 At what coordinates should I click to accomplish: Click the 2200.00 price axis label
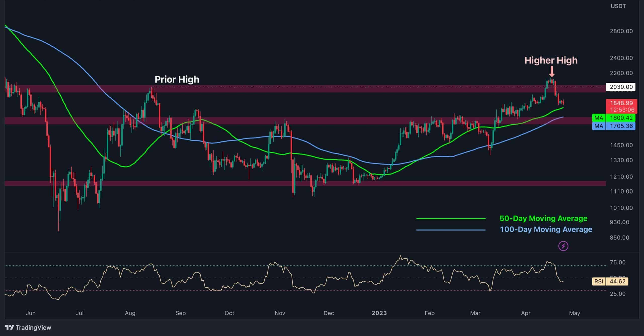621,73
